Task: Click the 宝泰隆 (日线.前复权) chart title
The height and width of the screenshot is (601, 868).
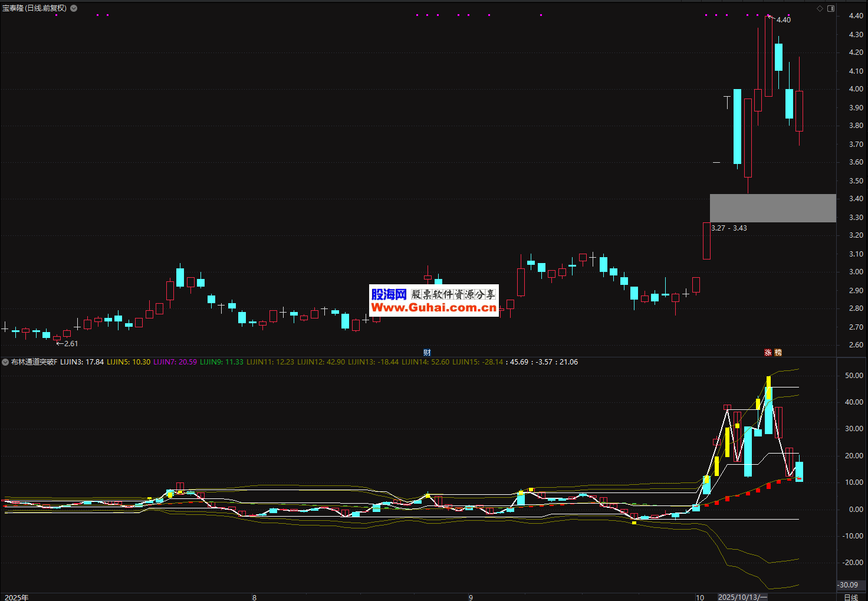Action: coord(35,8)
